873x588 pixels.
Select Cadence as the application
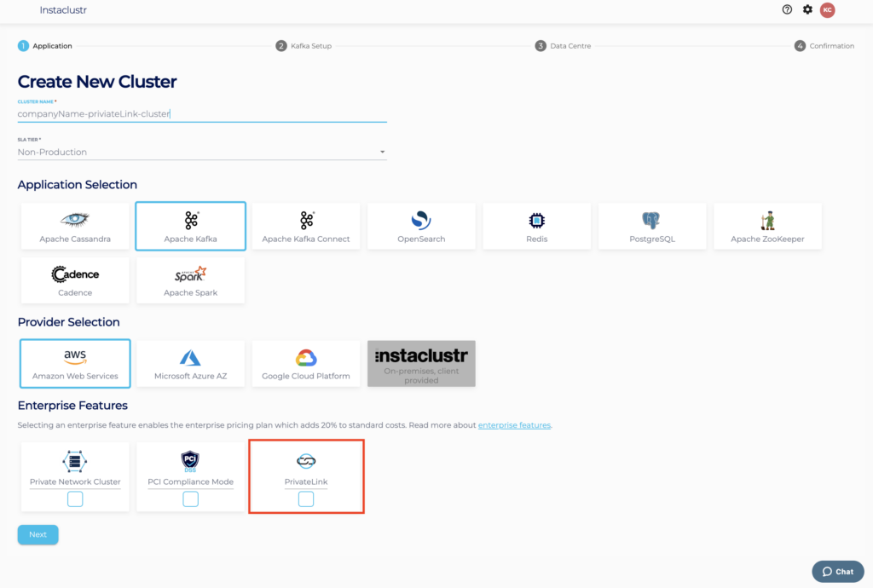[x=75, y=280]
